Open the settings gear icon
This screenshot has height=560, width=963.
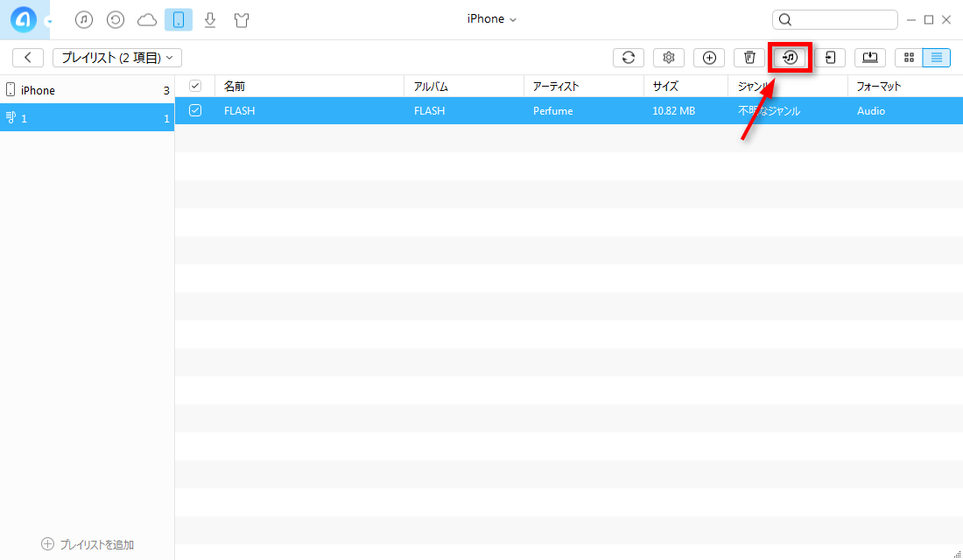(669, 58)
